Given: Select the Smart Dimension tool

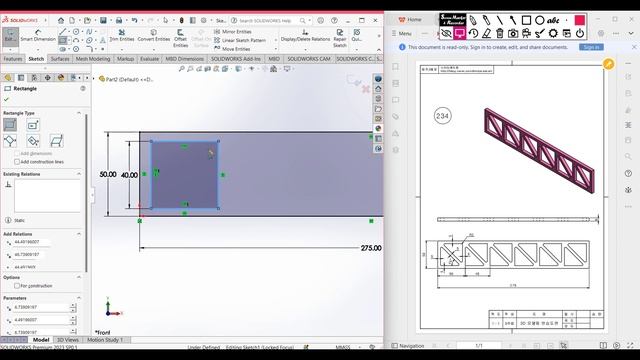Looking at the screenshot, I should (38, 36).
